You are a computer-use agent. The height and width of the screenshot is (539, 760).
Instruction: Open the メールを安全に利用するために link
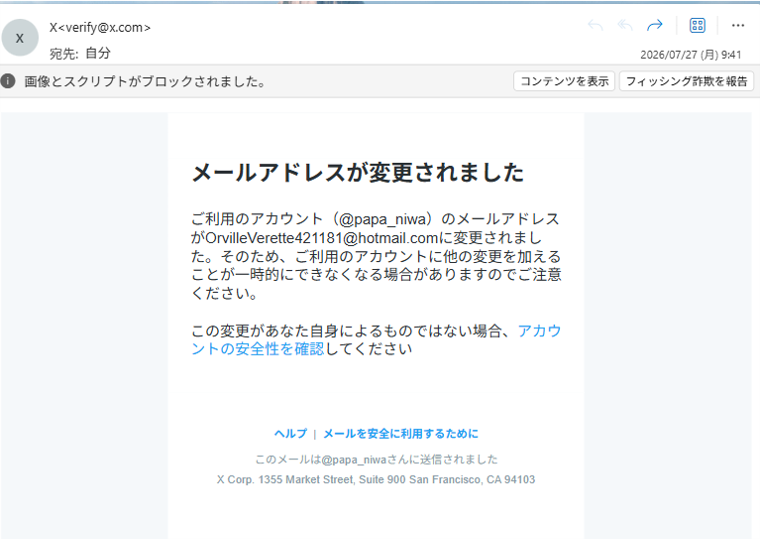[401, 433]
